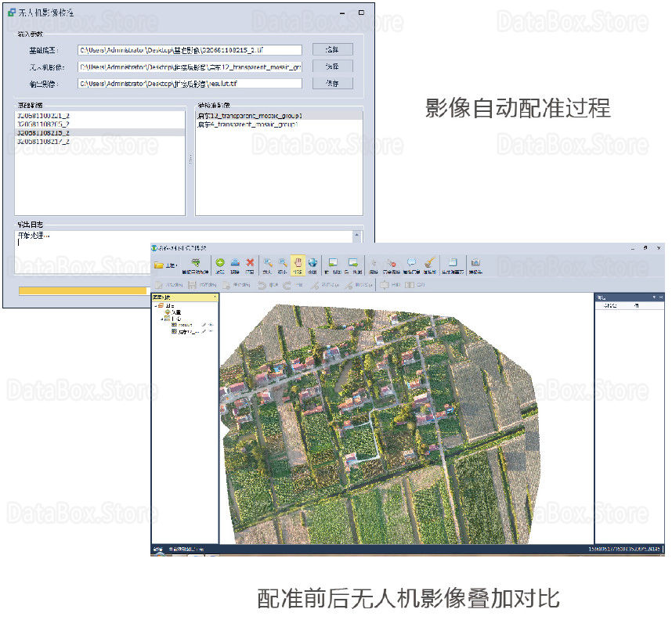Collapse the root node of layer tree
Viewport: 672px width, 620px height.
tap(156, 306)
